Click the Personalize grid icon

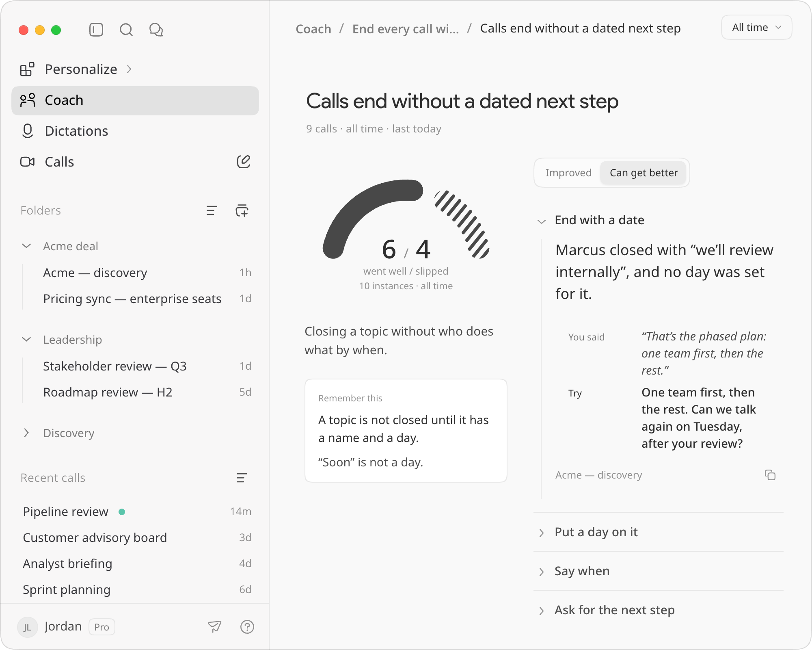point(27,69)
